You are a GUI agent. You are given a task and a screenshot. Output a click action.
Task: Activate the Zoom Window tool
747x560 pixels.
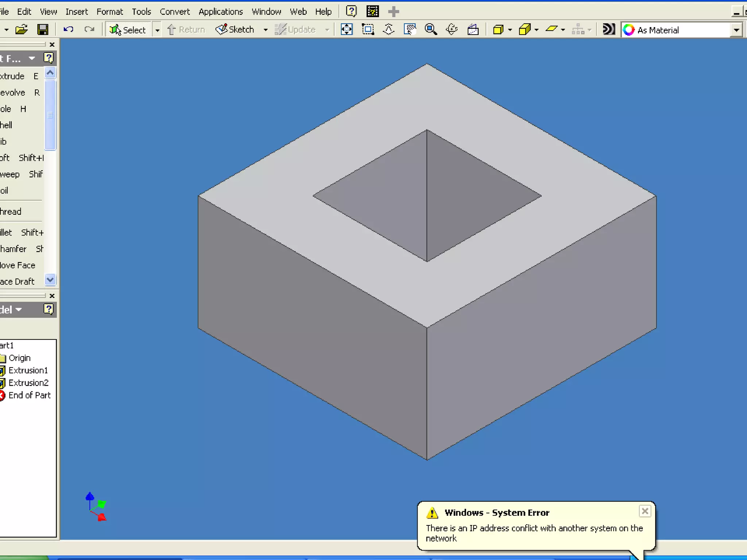(x=368, y=30)
